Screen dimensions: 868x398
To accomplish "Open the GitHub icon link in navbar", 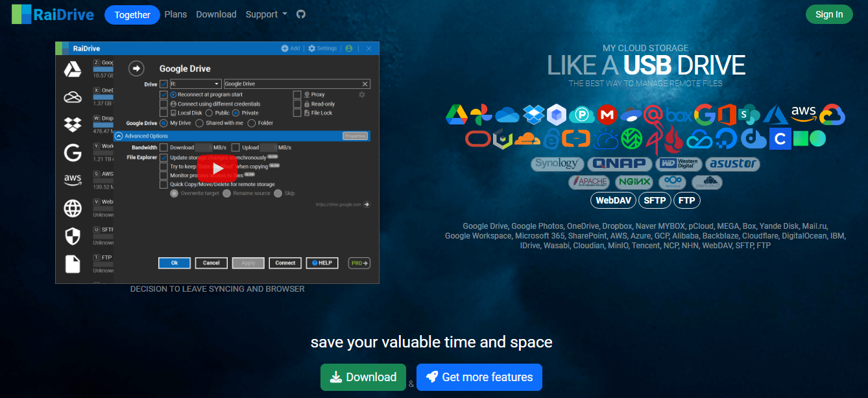I will (300, 14).
